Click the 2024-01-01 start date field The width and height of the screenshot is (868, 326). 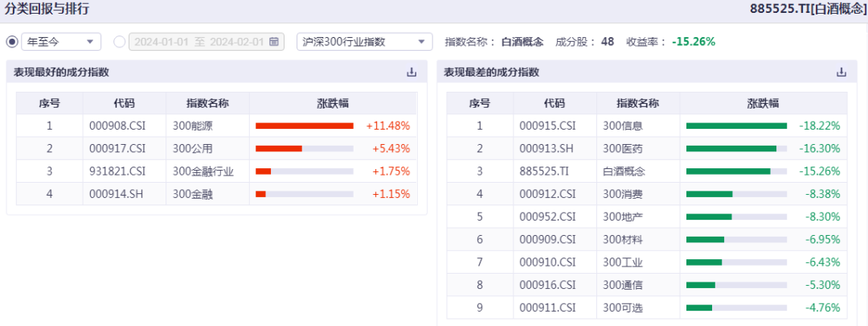pyautogui.click(x=162, y=42)
